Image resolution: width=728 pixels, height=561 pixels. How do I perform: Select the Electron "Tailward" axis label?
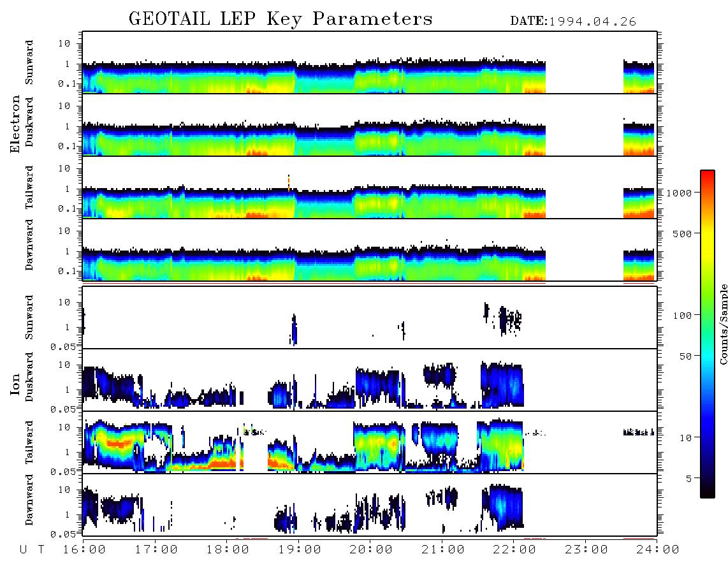click(29, 187)
